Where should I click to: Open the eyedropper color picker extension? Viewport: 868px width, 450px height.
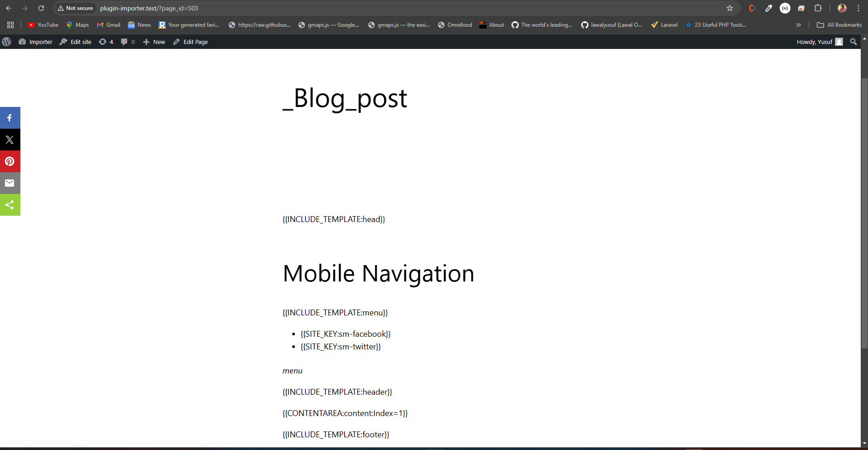coord(769,8)
